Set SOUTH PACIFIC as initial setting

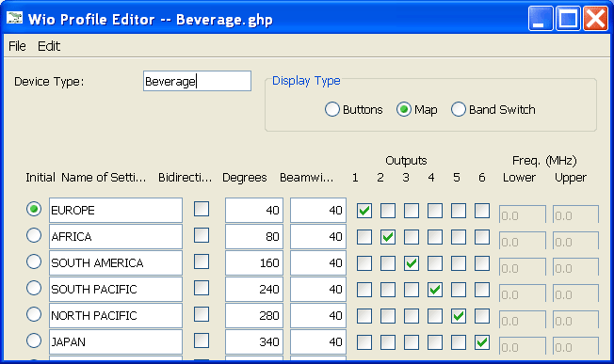tap(34, 288)
